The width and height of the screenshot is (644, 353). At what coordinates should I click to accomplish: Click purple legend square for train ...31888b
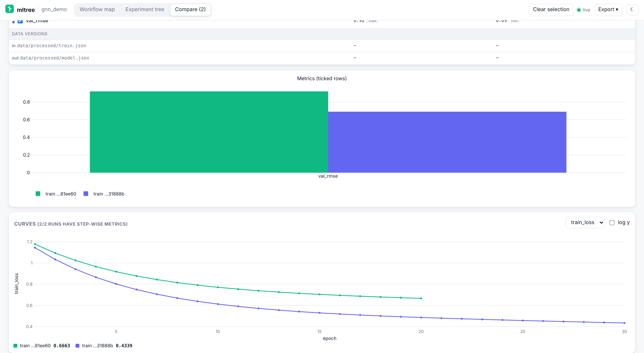[86, 194]
